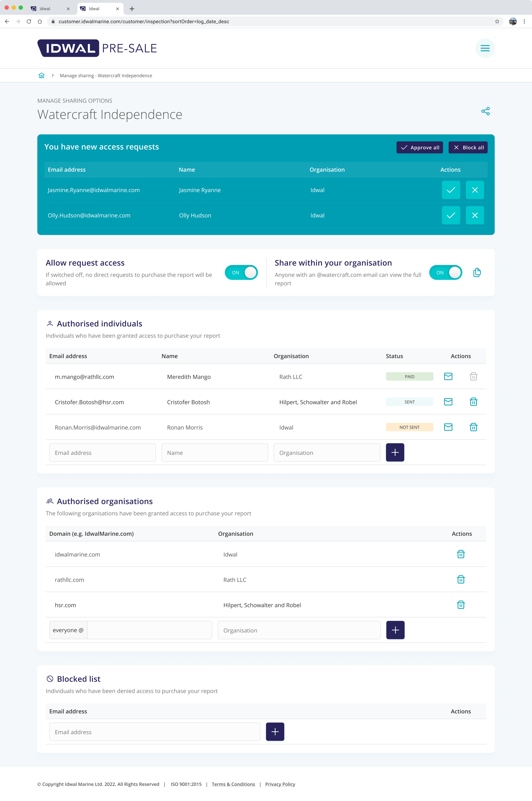This screenshot has width=532, height=801.
Task: Click the share icon next to Watercraft Independence
Action: pos(485,111)
